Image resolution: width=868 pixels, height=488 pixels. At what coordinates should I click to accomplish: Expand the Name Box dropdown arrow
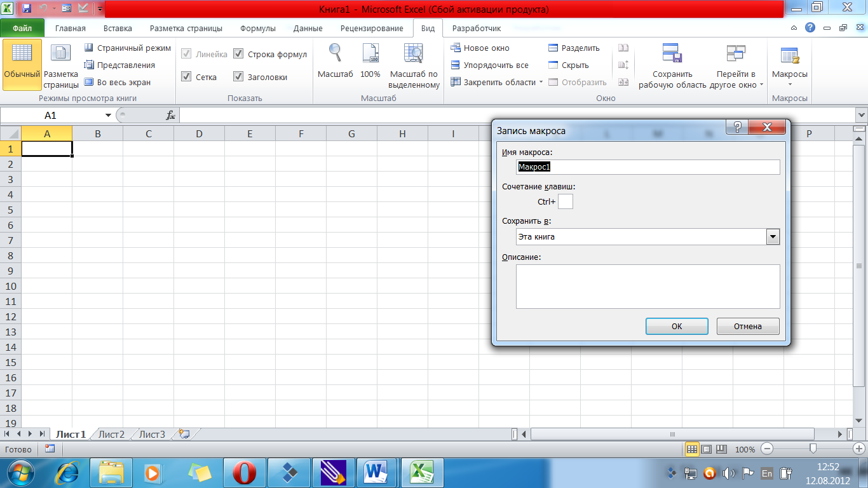coord(108,115)
